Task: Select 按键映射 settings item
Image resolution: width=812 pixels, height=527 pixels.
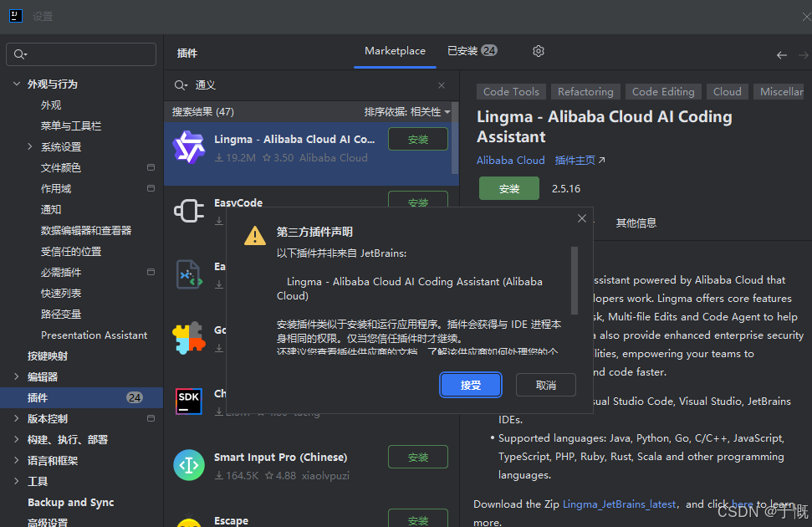Action: (47, 356)
